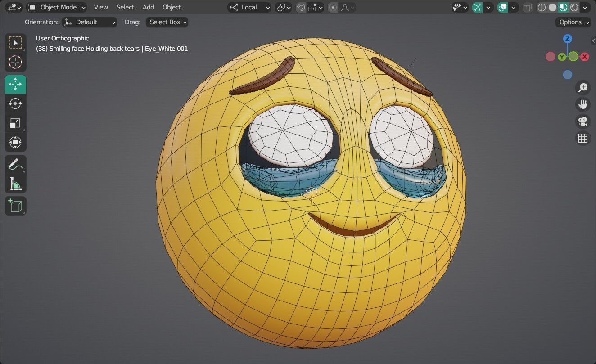Open the shading options dropdown arrow
596x364 pixels.
585,7
